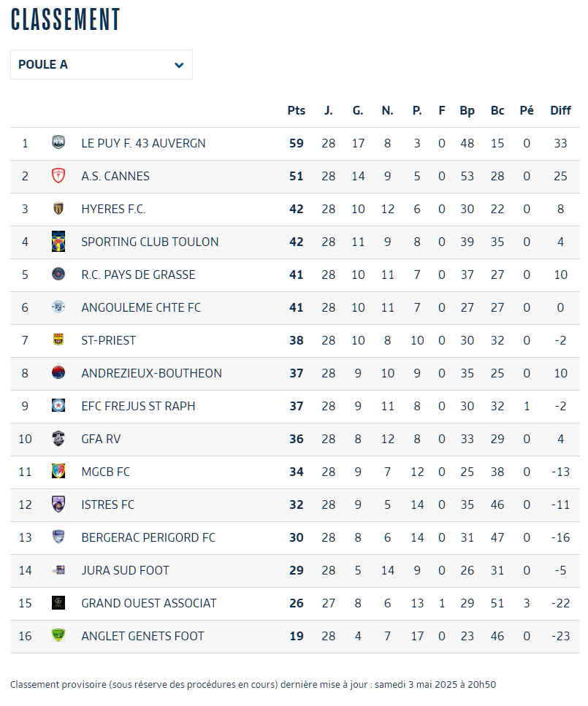Click the Anglet Genets Foot logo
Screen dimensions: 588x706
[58, 635]
